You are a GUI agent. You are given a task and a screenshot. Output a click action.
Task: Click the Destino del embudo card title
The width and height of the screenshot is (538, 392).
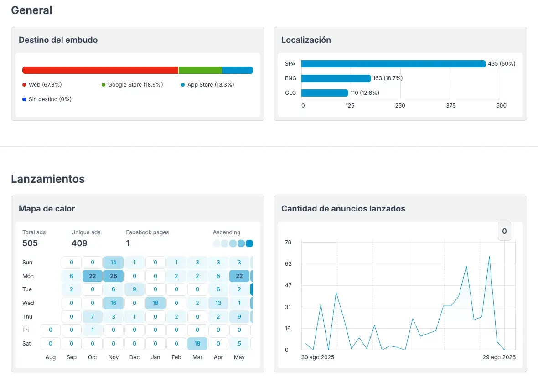[58, 40]
